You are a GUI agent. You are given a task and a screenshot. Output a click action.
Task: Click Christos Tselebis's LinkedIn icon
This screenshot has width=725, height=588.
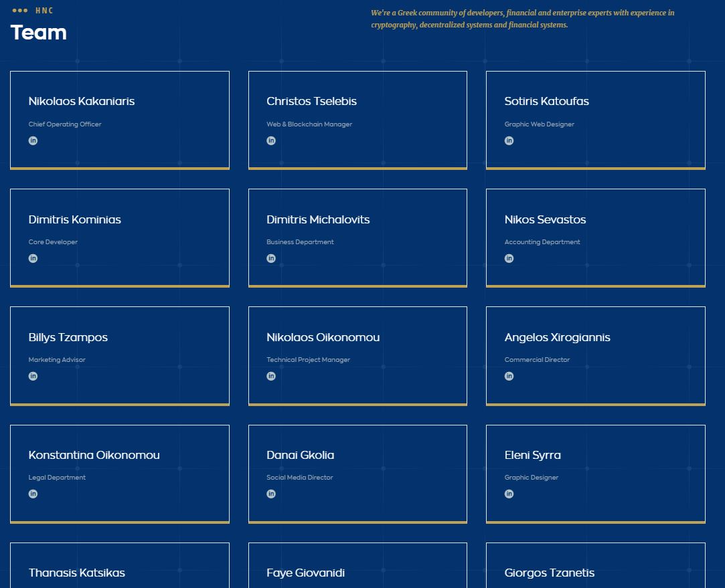(271, 140)
